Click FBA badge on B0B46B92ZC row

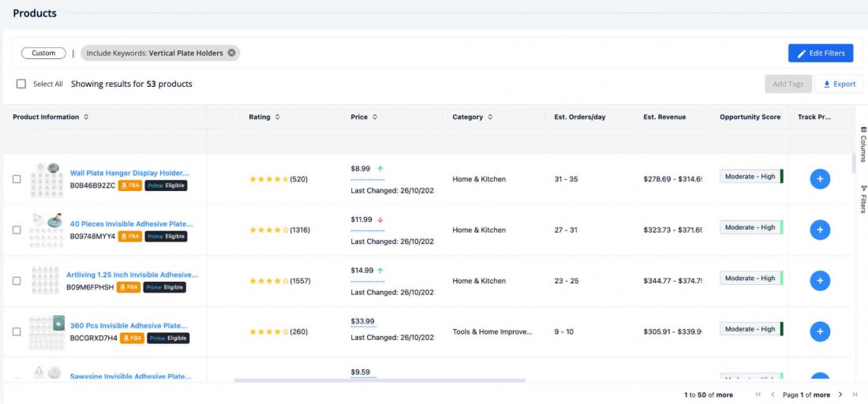(x=130, y=185)
